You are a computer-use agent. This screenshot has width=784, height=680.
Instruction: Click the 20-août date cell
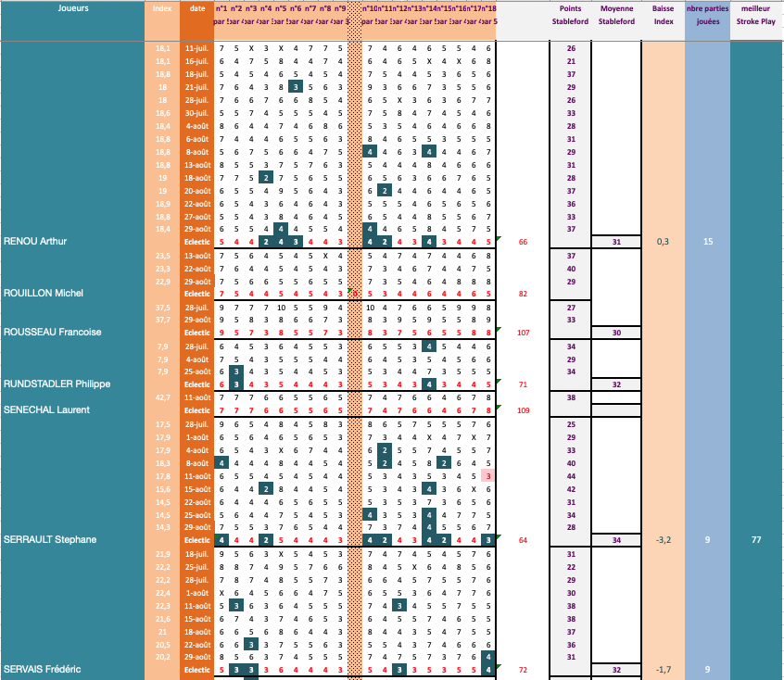pyautogui.click(x=197, y=191)
